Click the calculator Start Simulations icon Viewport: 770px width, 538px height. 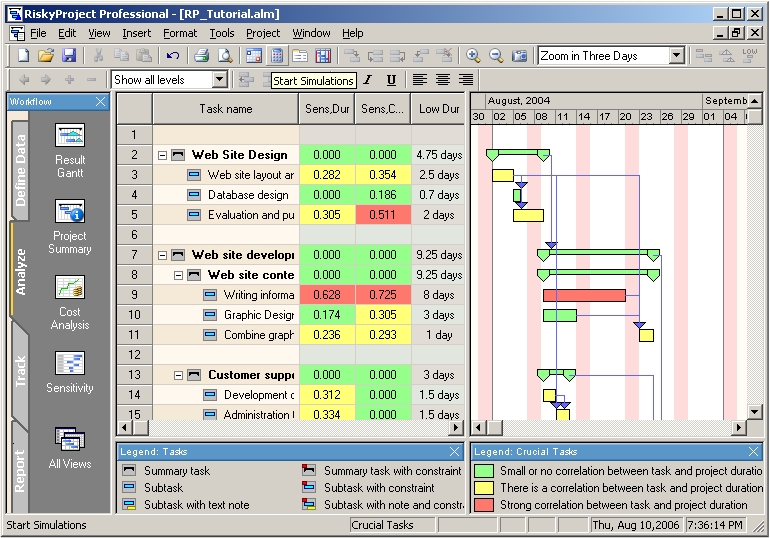tap(277, 55)
